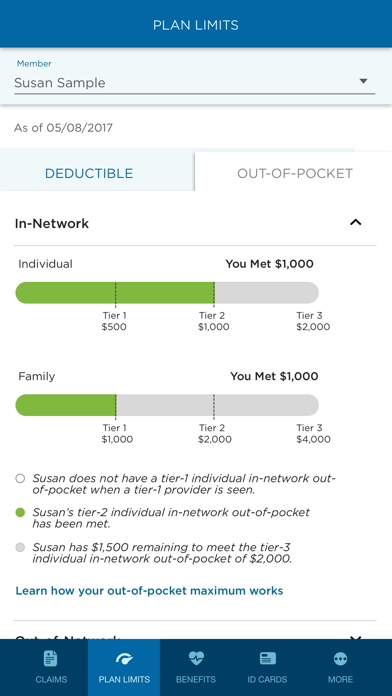Switch to the Deductible tab
Screen dimensions: 392x696
89,173
